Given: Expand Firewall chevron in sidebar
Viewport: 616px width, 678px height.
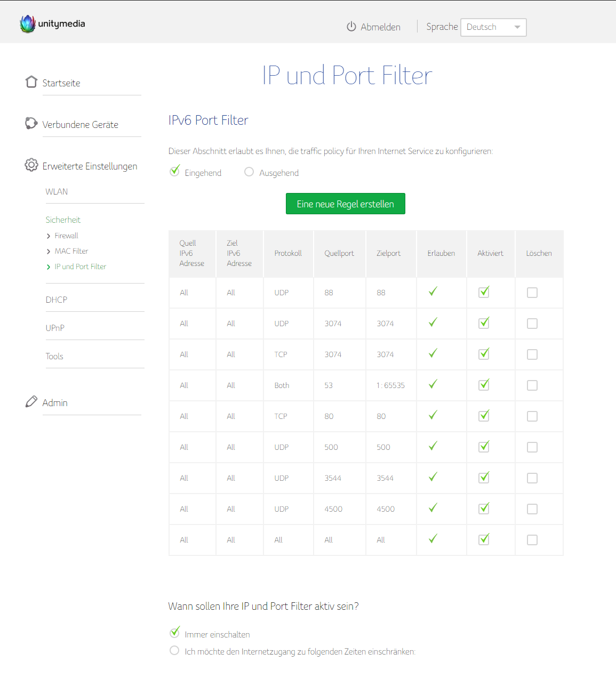Looking at the screenshot, I should pyautogui.click(x=49, y=236).
